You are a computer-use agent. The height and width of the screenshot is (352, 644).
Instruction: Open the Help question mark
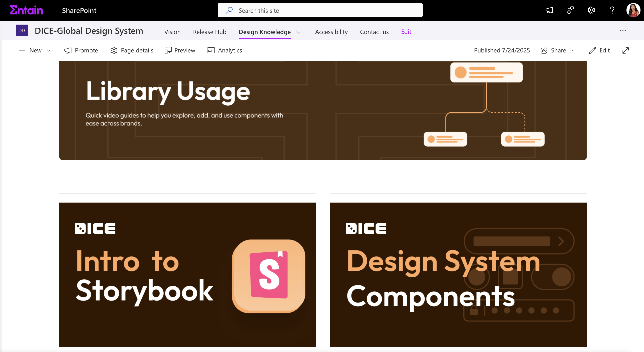612,10
